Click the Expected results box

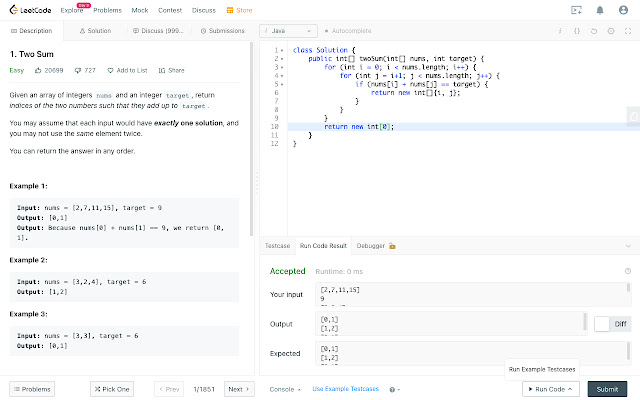tap(473, 353)
